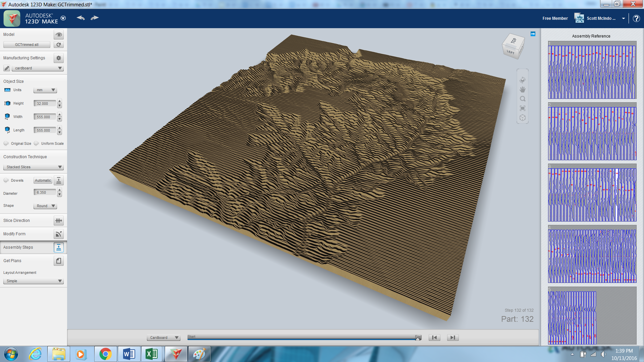Toggle model visibility eye icon
644x362 pixels.
pyautogui.click(x=59, y=35)
